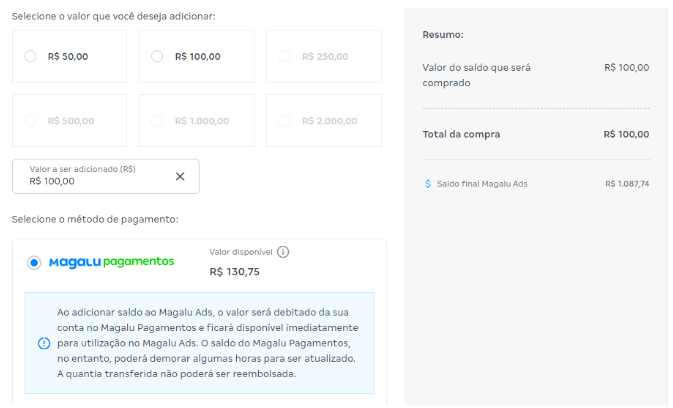Clear the amount field with the X icon
Screen dimensions: 673x408
coord(180,176)
